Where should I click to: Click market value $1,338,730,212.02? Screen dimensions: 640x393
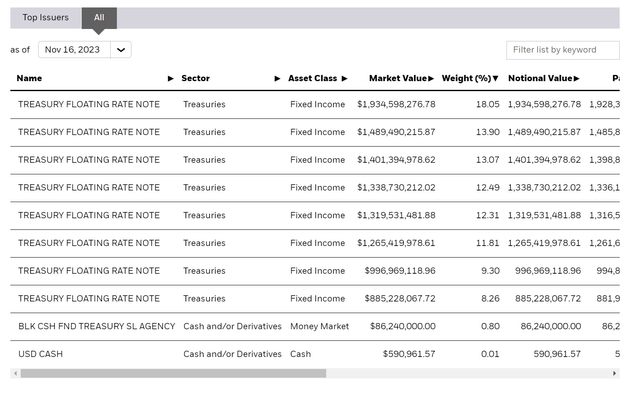point(396,188)
